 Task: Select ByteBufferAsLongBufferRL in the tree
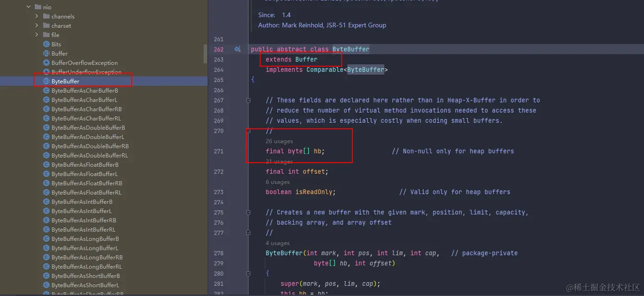(87, 266)
